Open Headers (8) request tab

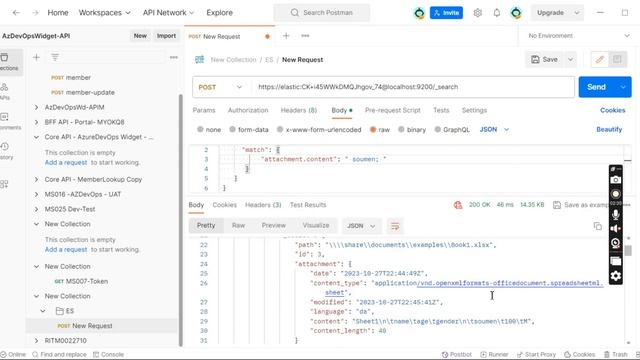coord(299,110)
